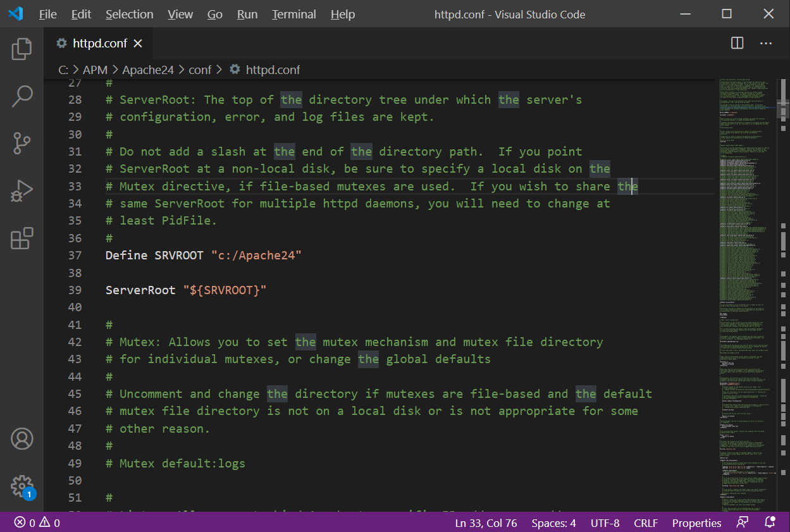Open the View menu
This screenshot has width=790, height=532.
(x=180, y=14)
